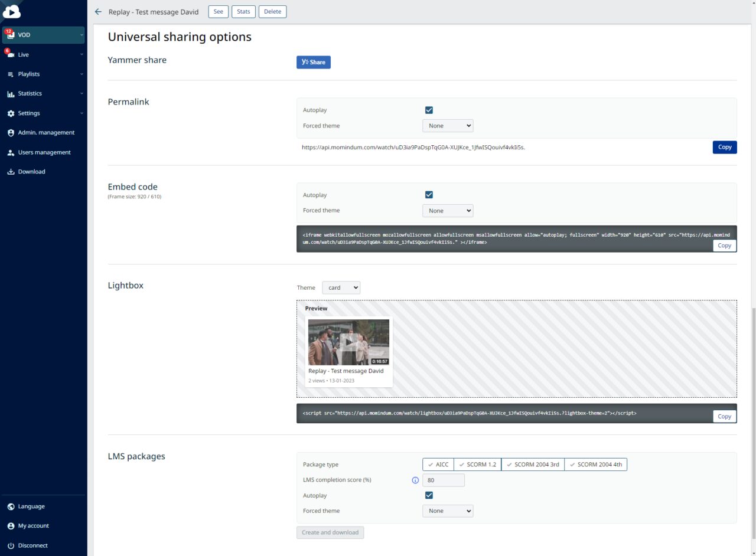Disable Autoplay in LMS packages
This screenshot has width=756, height=556.
point(429,496)
